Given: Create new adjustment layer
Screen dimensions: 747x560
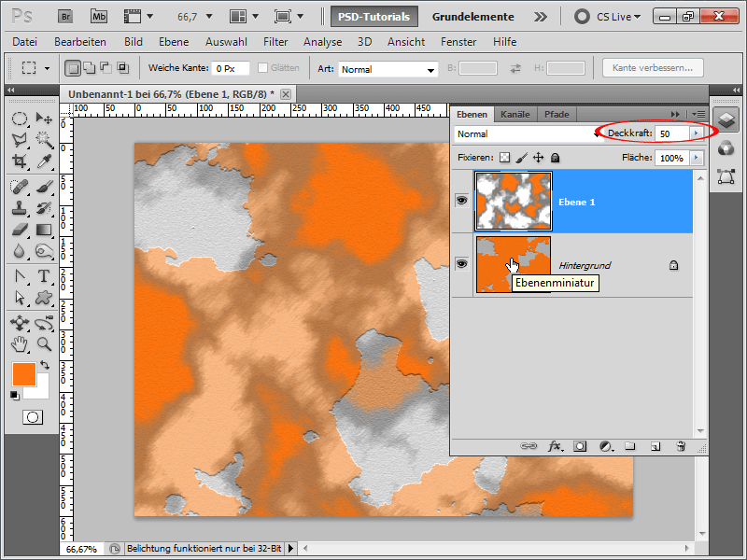Looking at the screenshot, I should pos(605,446).
